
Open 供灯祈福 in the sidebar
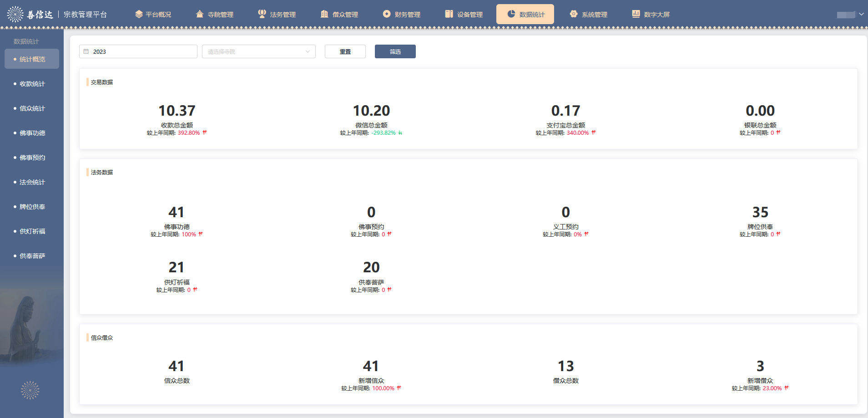32,231
